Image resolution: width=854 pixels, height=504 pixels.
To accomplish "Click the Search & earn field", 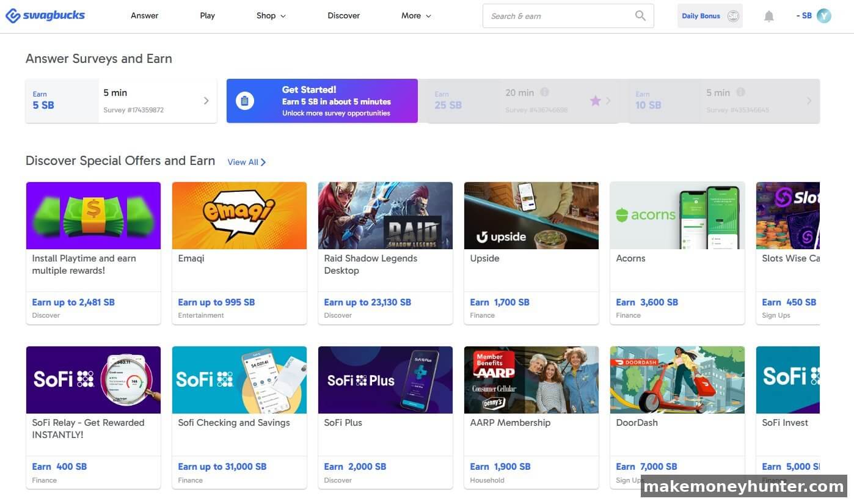I will tap(568, 16).
